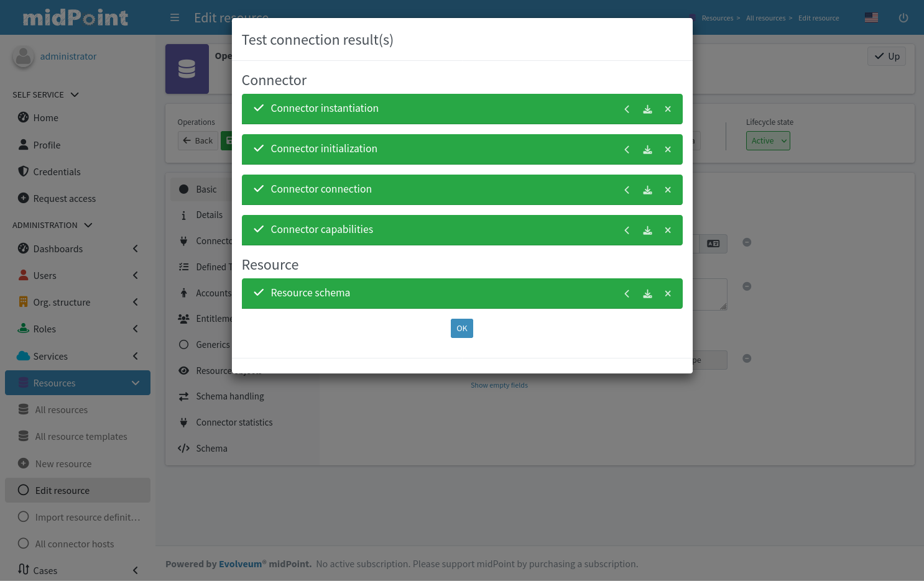
Task: Click the administrator avatar picture
Action: 23,57
